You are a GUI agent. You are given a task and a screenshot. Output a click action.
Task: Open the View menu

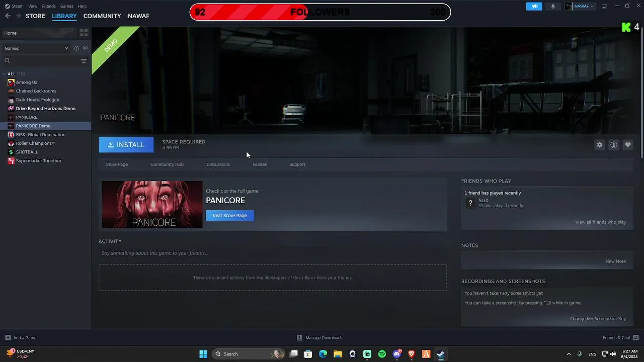point(33,6)
